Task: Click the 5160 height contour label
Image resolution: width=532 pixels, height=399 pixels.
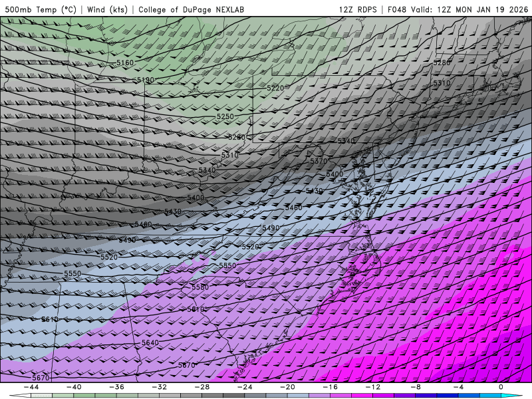Action: [x=125, y=63]
